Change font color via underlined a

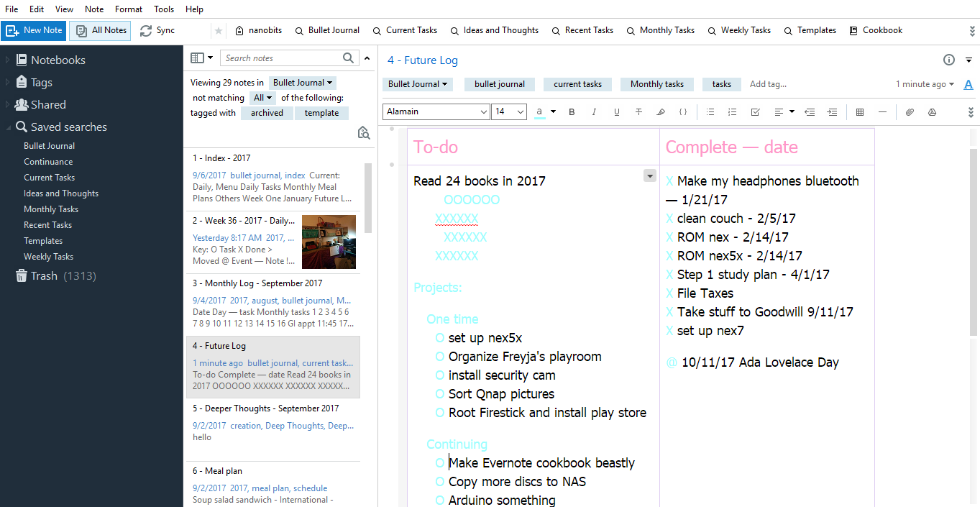(x=539, y=112)
